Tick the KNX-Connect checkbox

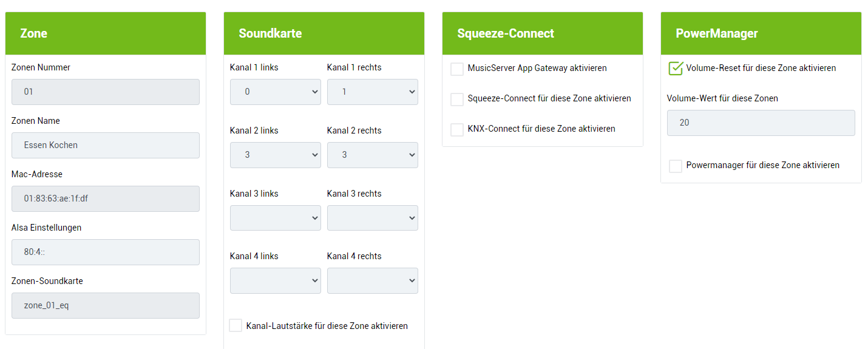457,129
